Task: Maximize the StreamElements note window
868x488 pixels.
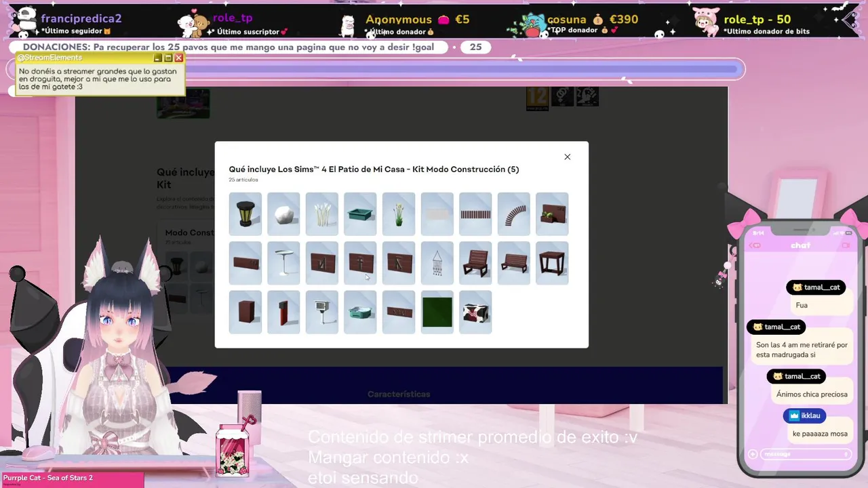Action: click(168, 58)
